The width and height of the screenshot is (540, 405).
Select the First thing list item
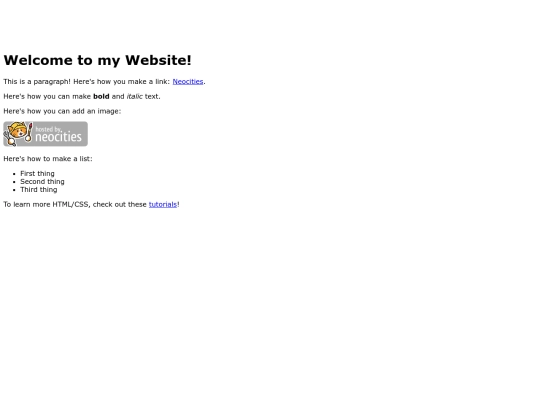(x=37, y=174)
